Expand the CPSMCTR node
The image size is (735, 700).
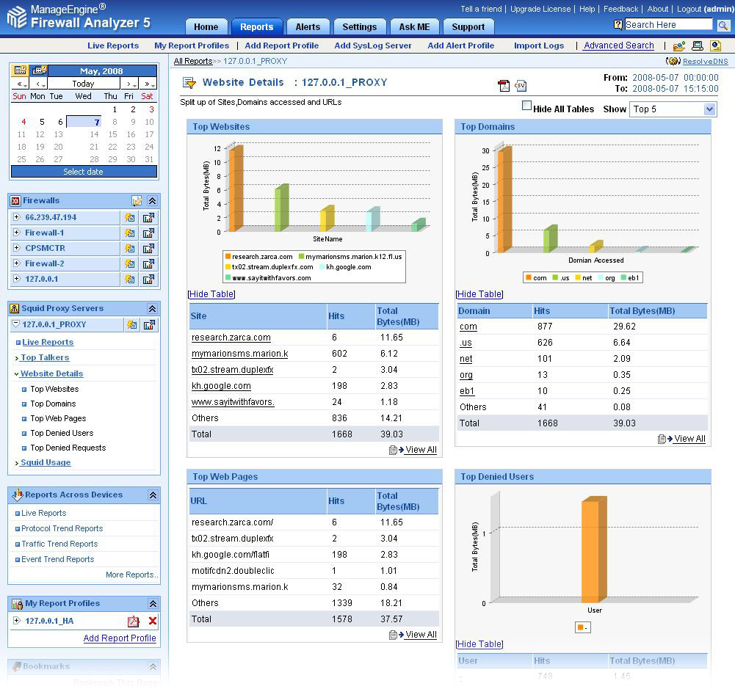16,248
